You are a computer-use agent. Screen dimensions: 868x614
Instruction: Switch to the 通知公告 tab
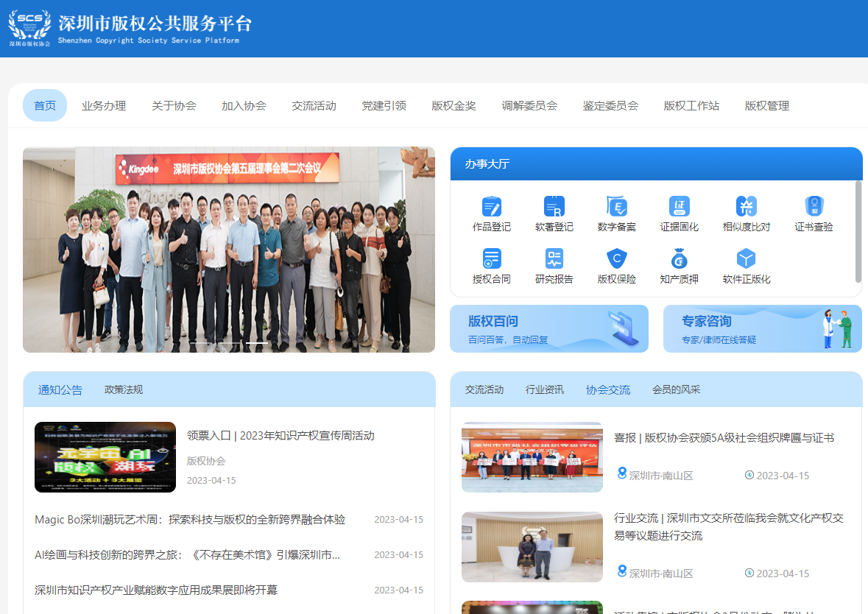tap(60, 389)
